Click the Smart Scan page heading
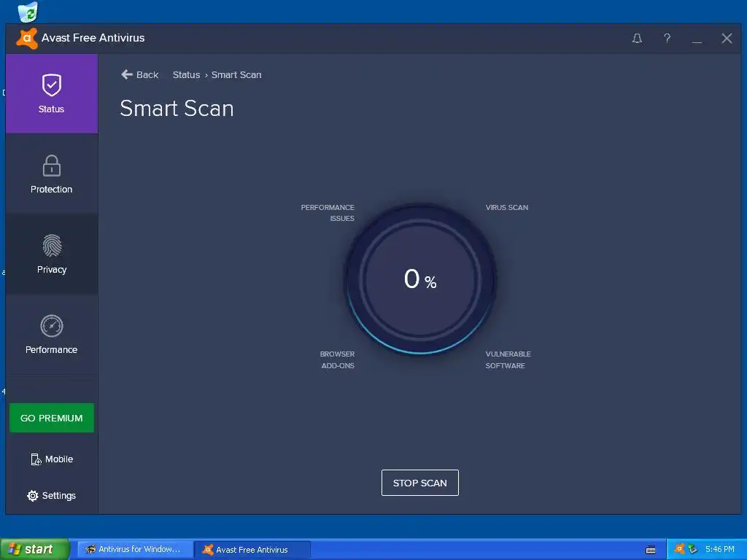Image resolution: width=747 pixels, height=560 pixels. [x=177, y=108]
